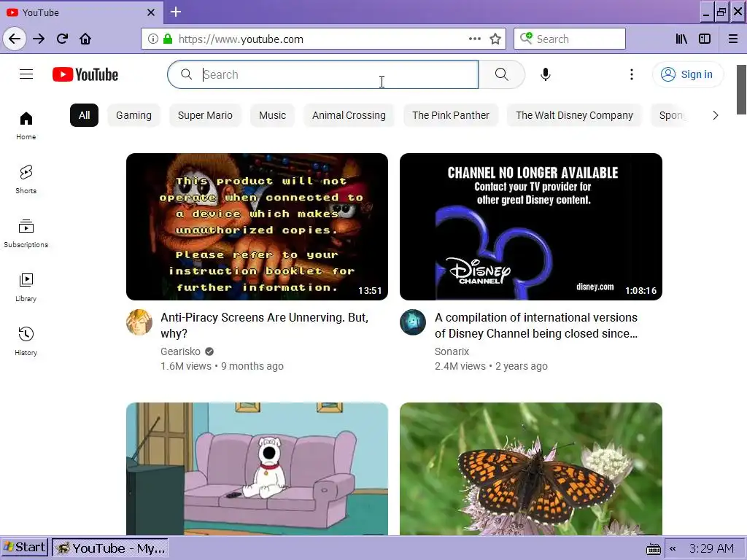Select the Super Mario filter chip
747x560 pixels.
[205, 115]
